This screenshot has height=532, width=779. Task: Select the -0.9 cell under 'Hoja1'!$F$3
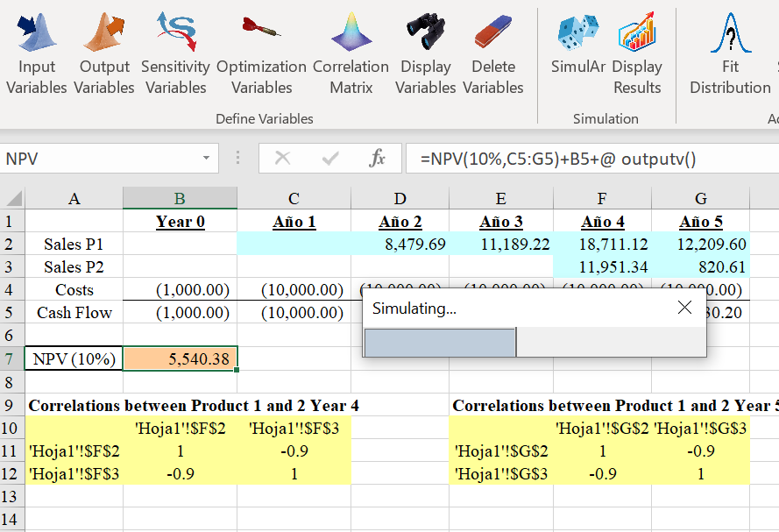coord(294,450)
